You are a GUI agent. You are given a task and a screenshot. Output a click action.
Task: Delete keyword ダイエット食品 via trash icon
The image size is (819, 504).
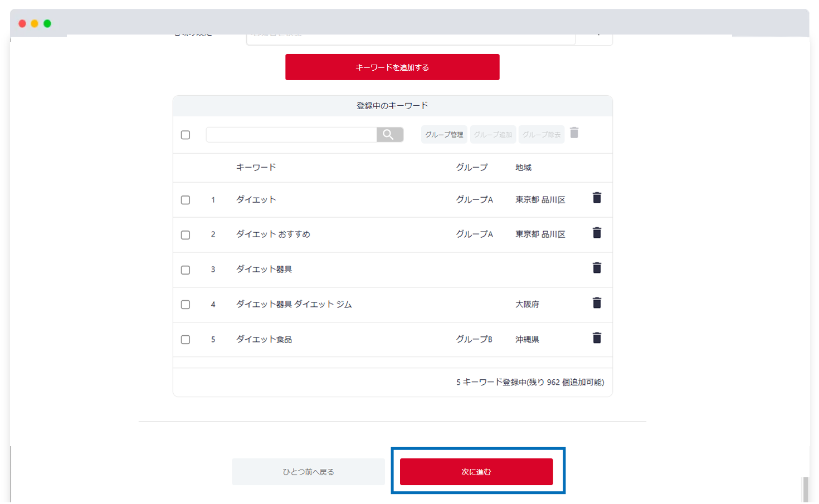point(597,337)
